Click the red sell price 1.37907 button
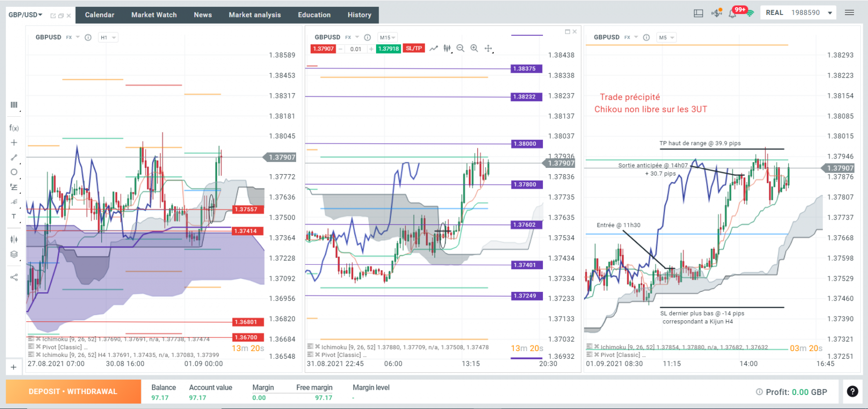The width and height of the screenshot is (868, 409). pos(324,49)
